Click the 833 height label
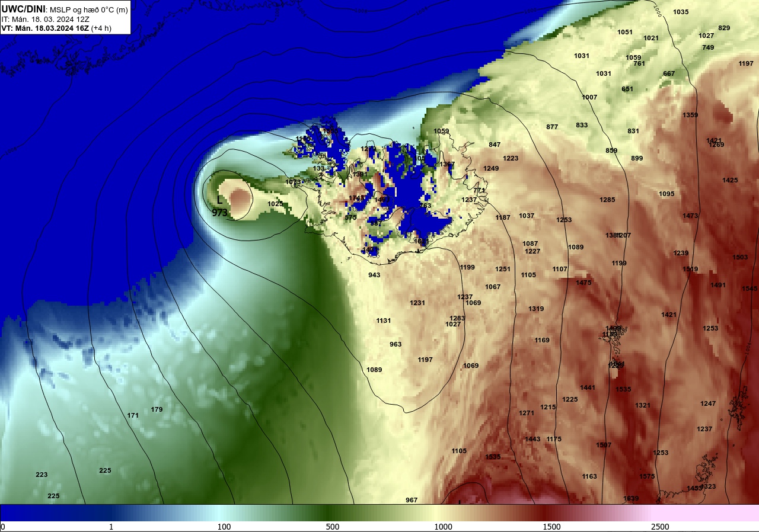 pos(582,125)
